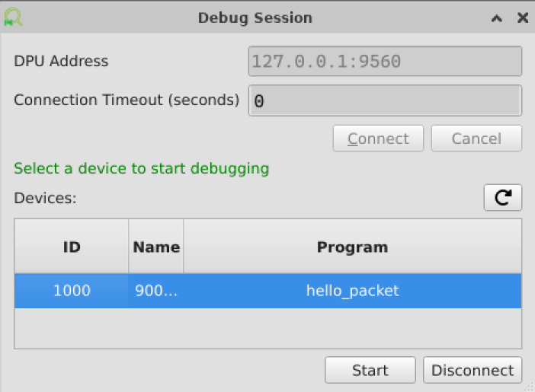
Task: Focus the DPU Address field
Action: pos(385,61)
